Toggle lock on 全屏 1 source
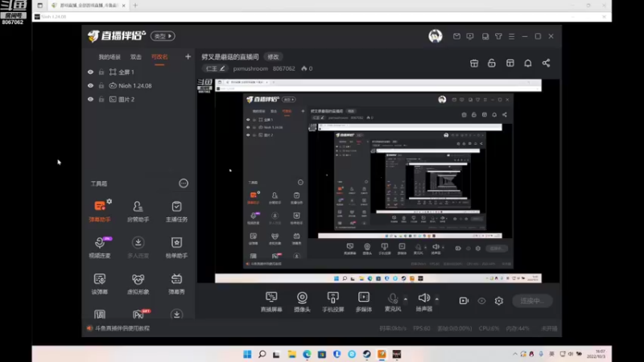The width and height of the screenshot is (644, 362). pos(101,72)
